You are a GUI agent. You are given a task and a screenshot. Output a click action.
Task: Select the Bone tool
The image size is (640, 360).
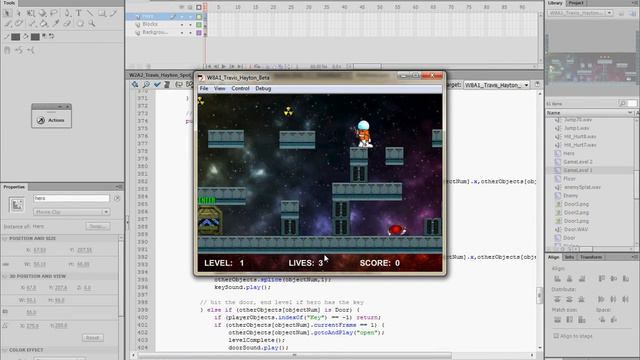point(32,24)
